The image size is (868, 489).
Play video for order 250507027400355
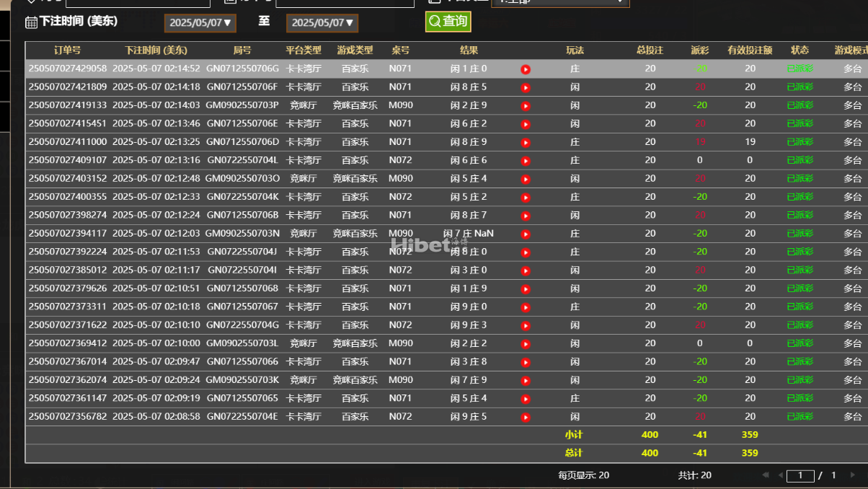[526, 198]
